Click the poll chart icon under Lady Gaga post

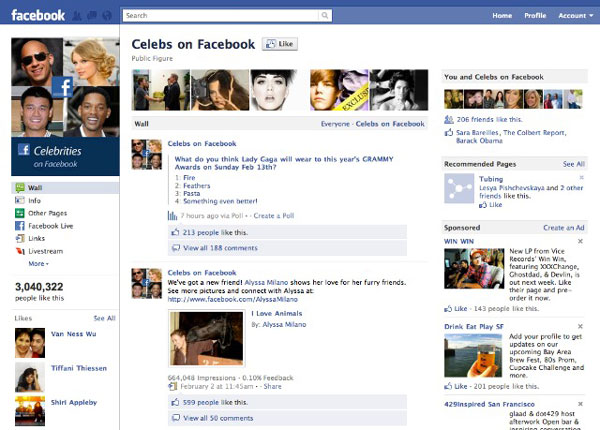coord(172,216)
